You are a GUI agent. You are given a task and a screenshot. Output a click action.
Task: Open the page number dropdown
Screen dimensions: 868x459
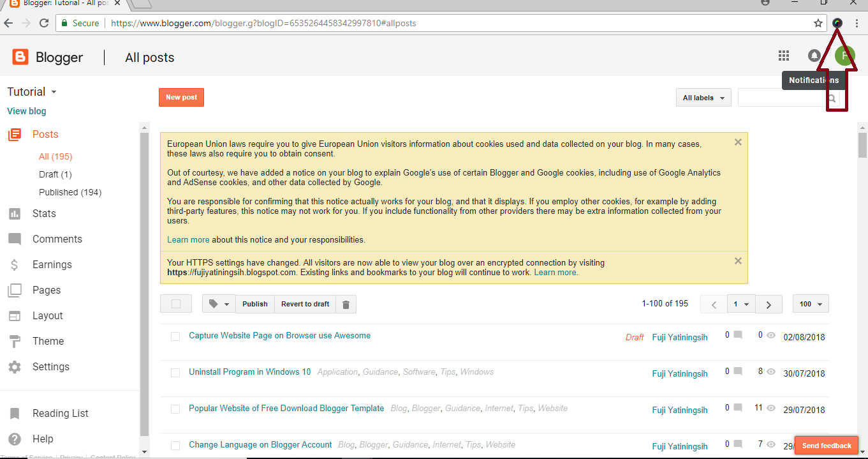coord(741,304)
